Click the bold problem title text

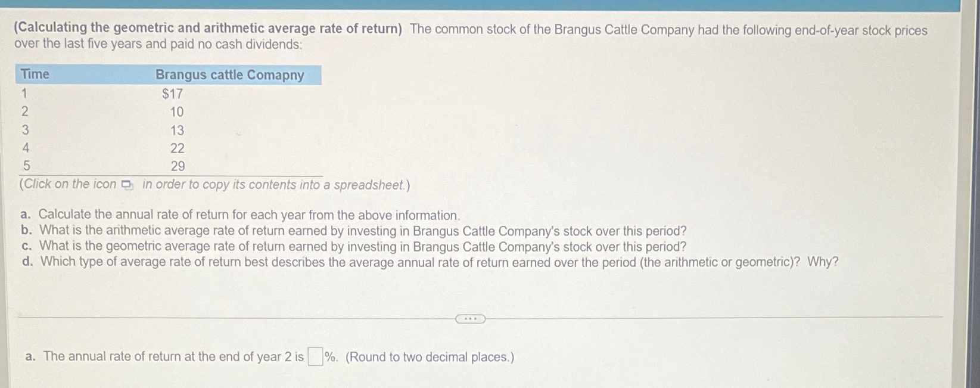[x=209, y=29]
